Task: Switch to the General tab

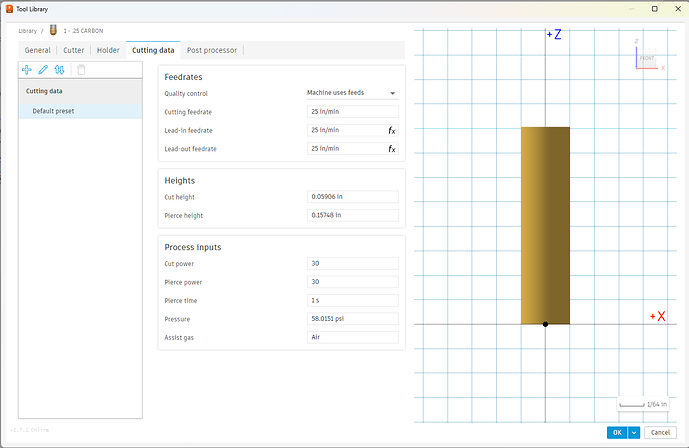Action: pyautogui.click(x=38, y=50)
